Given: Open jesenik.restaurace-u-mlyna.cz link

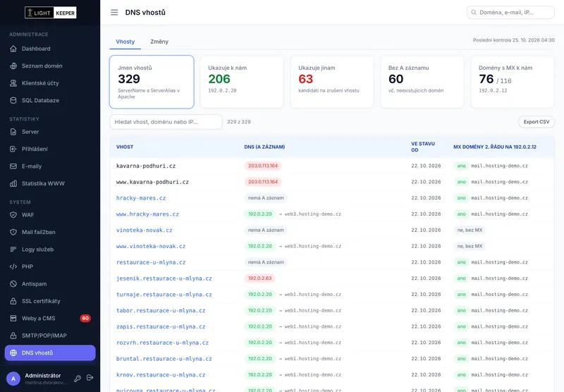Looking at the screenshot, I should pyautogui.click(x=164, y=278).
